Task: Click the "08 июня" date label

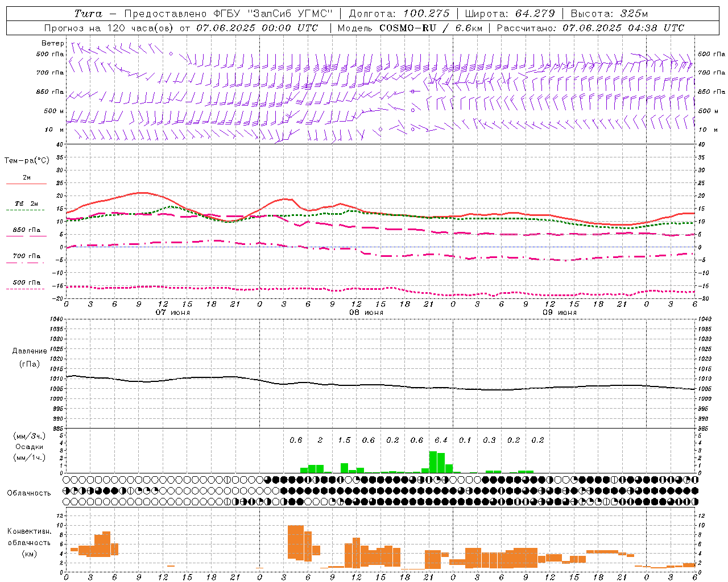Action: [x=366, y=313]
